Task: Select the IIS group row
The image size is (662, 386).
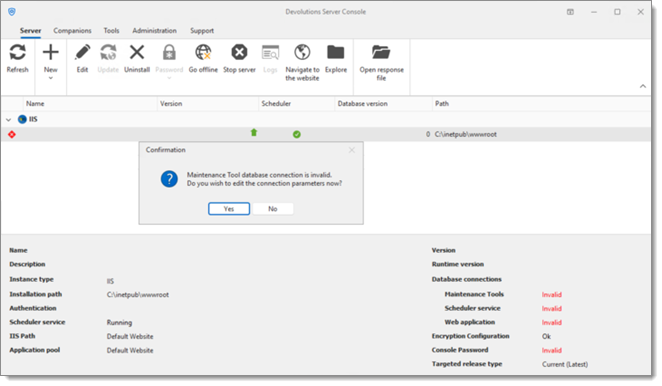Action: (x=326, y=120)
